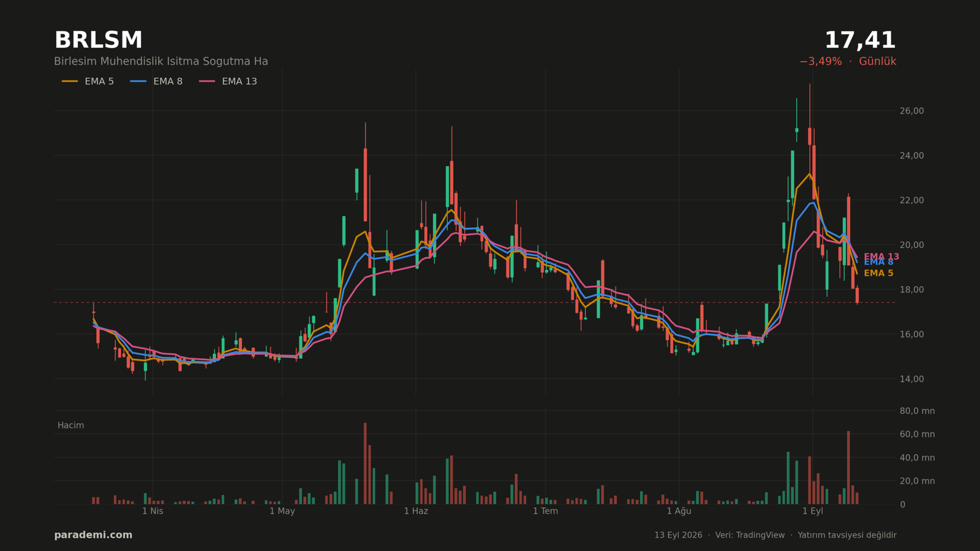Click the 60,0 mn volume axis label

pyautogui.click(x=918, y=434)
